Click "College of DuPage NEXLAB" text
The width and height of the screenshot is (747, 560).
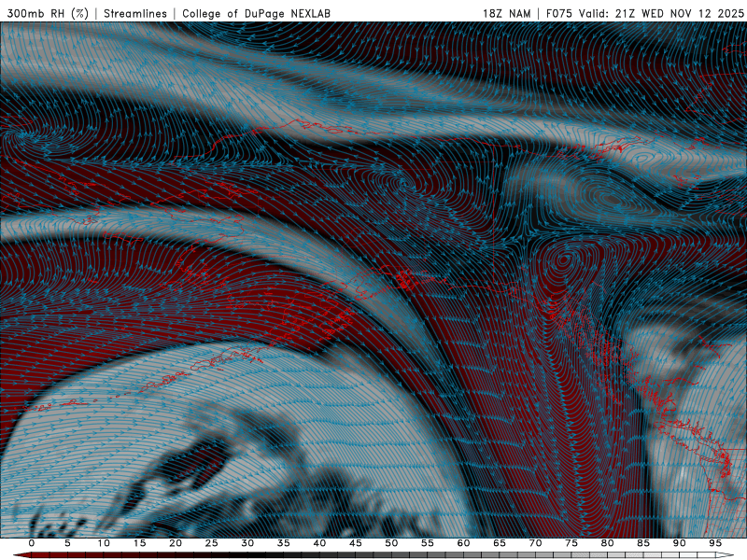tap(256, 13)
